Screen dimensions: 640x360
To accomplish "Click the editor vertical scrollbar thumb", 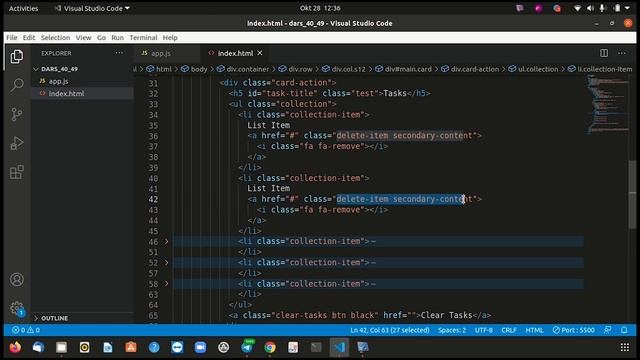I will (x=632, y=194).
